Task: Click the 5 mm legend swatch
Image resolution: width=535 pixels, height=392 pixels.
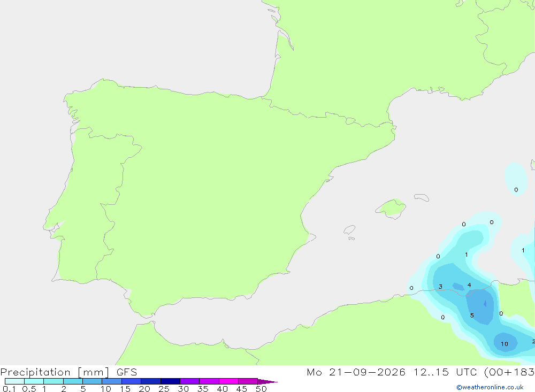Action: click(x=93, y=381)
